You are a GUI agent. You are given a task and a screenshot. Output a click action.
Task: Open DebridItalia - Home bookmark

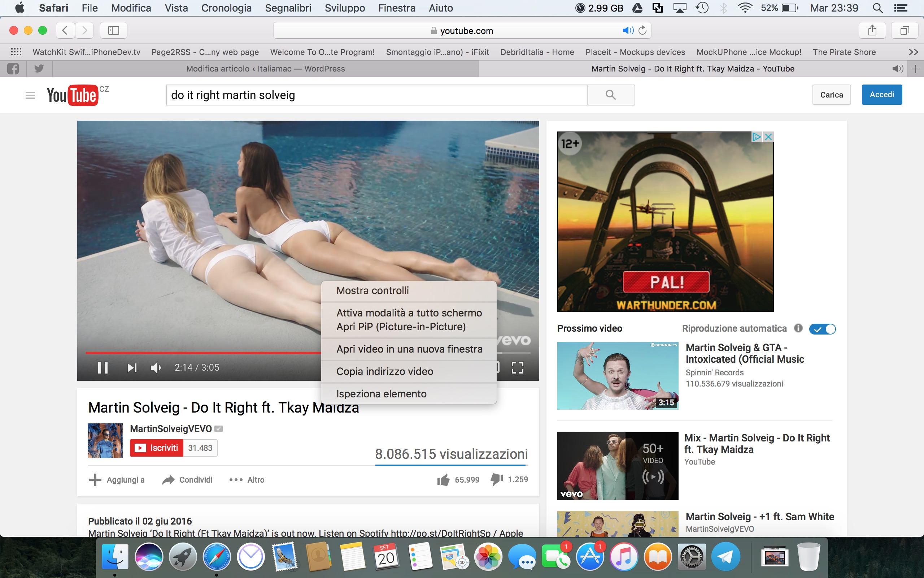pos(537,52)
